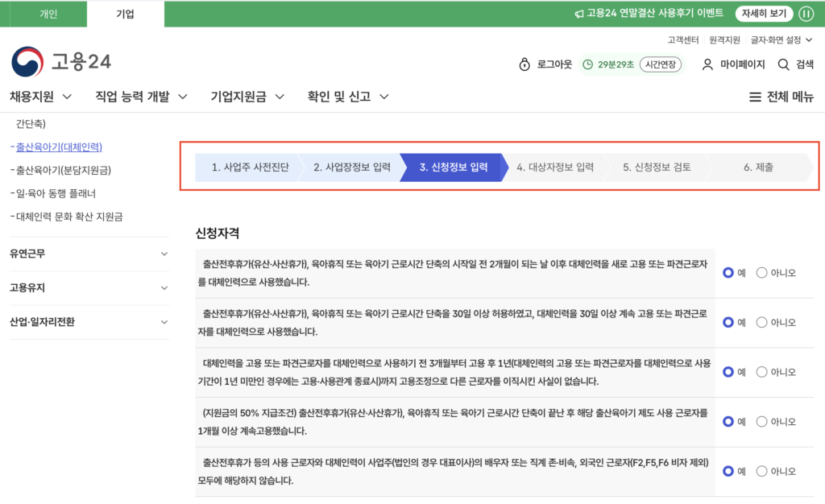Open 출산육아기(분담지원금) sidebar link
The height and width of the screenshot is (504, 825).
(x=63, y=171)
